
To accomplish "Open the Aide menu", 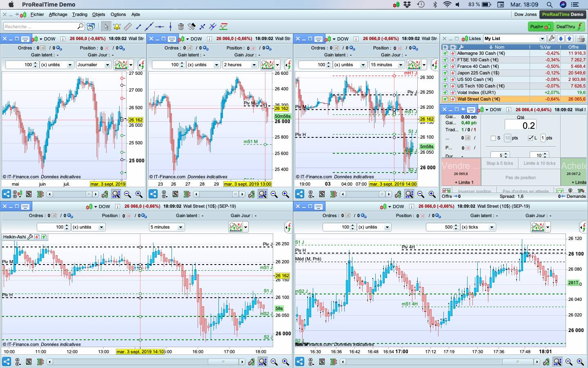I will (x=136, y=14).
